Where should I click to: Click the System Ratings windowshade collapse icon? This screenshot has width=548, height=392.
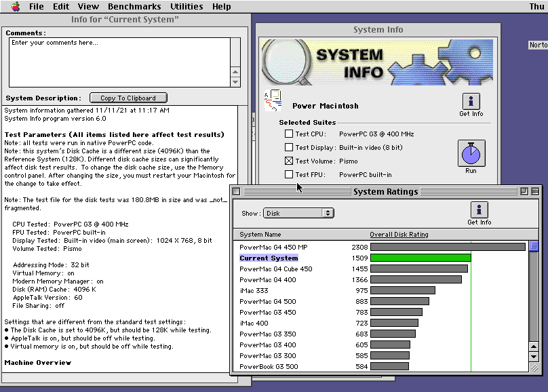[535, 191]
